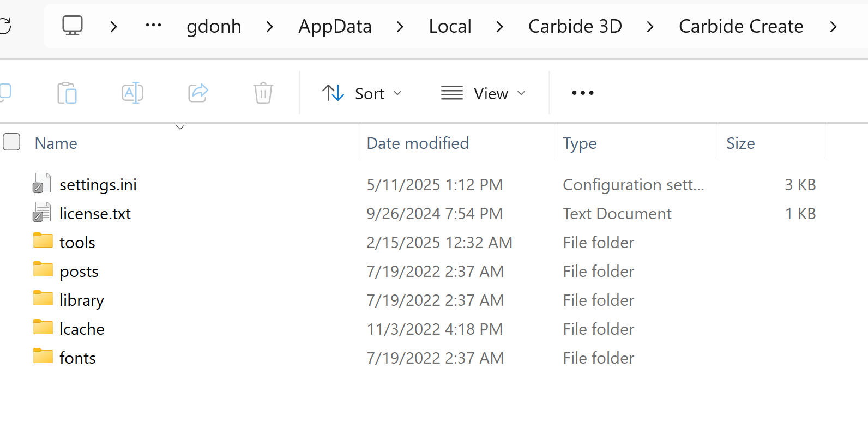Viewport: 868px width, 428px height.
Task: Select the library folder name
Action: point(82,300)
